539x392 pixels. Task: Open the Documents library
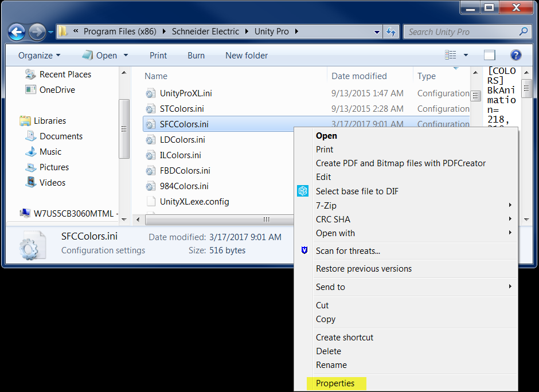(x=54, y=136)
